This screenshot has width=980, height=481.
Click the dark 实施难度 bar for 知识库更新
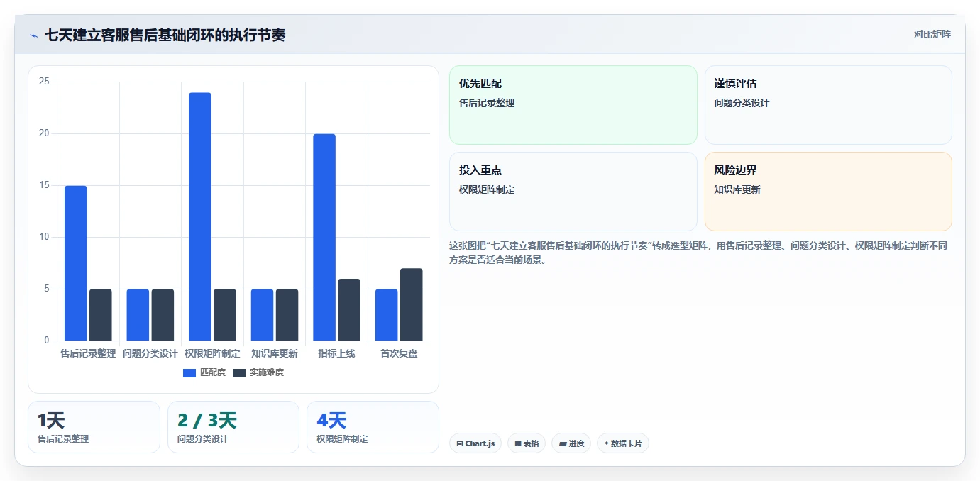click(287, 315)
